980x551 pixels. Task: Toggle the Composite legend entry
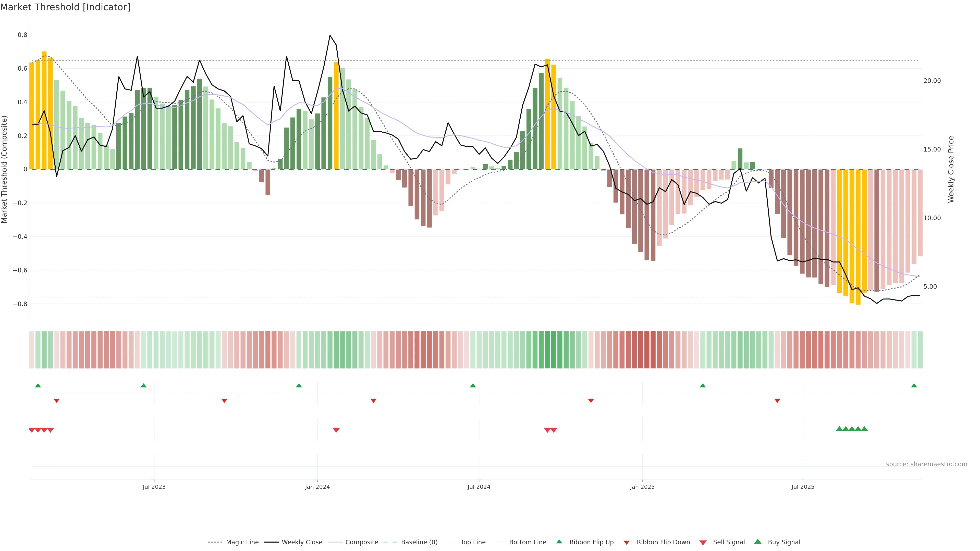361,542
